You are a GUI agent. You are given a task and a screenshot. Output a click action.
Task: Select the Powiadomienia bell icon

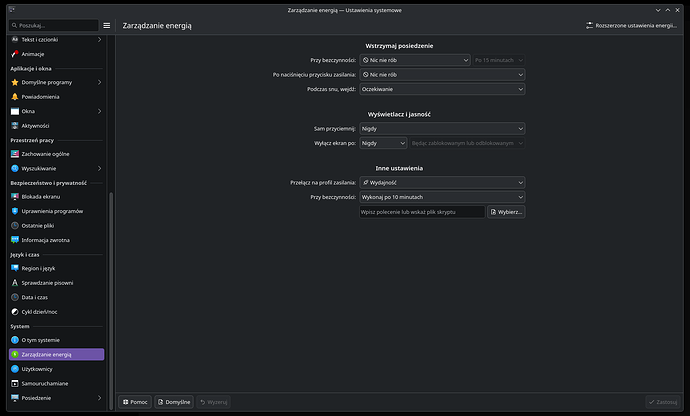tap(14, 96)
